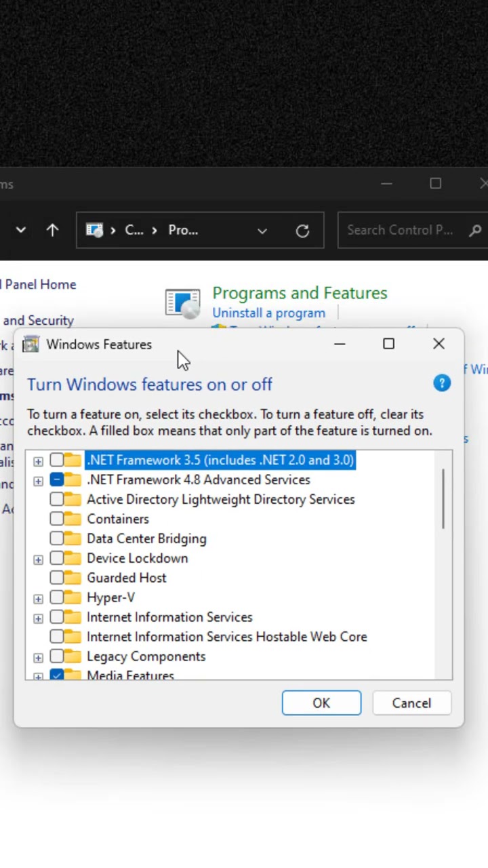This screenshot has height=868, width=488.
Task: Open the address bar history dropdown
Action: coord(262,231)
